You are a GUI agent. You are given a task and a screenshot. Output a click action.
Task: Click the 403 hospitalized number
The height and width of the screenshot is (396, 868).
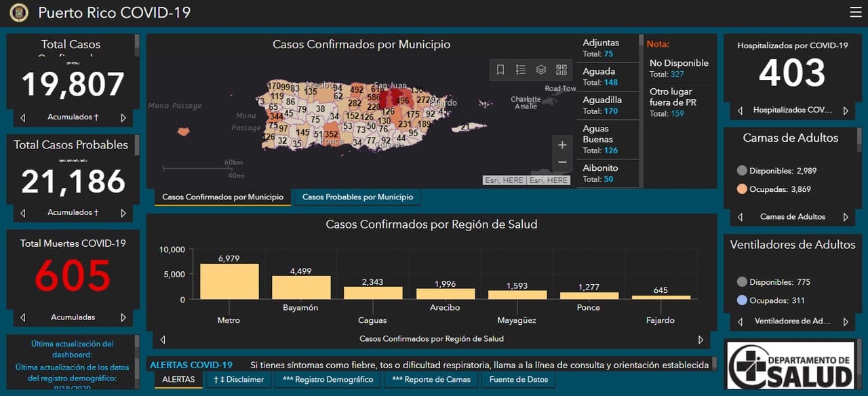tap(792, 73)
